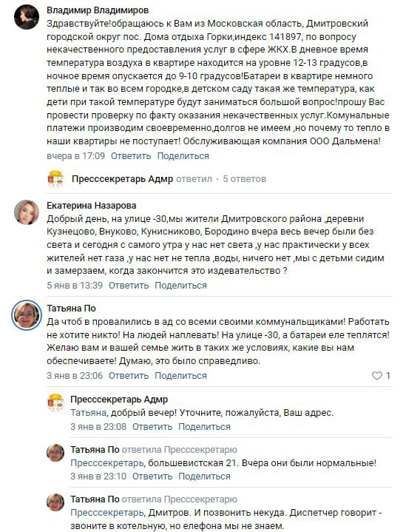Click the вчера в 17:09 timestamp
Image resolution: width=406 pixels, height=532 pixels.
coord(75,156)
